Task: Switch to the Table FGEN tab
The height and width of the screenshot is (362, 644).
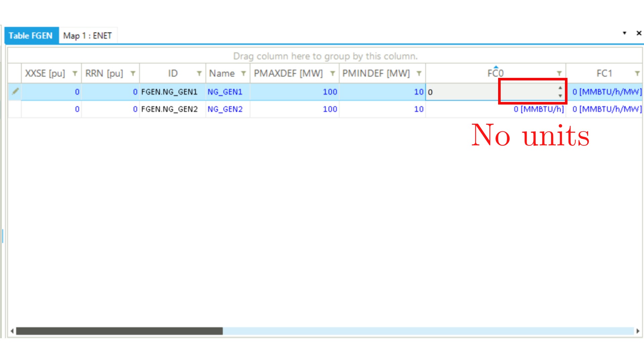Action: 31,36
